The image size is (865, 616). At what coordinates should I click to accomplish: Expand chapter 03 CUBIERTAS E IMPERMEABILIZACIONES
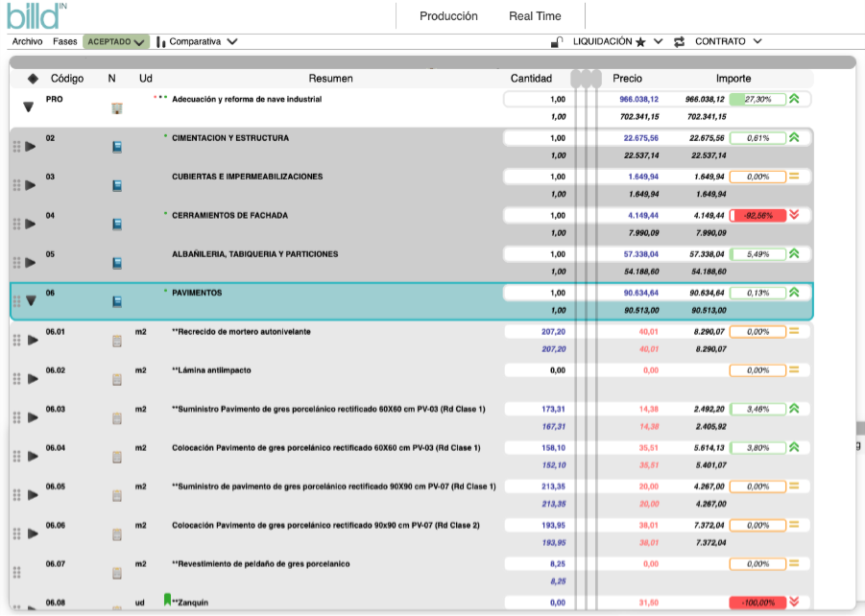coord(31,185)
